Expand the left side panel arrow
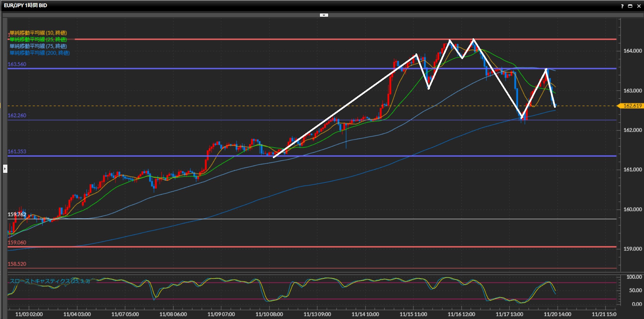Screen dimensions: 644x319 pyautogui.click(x=5, y=169)
